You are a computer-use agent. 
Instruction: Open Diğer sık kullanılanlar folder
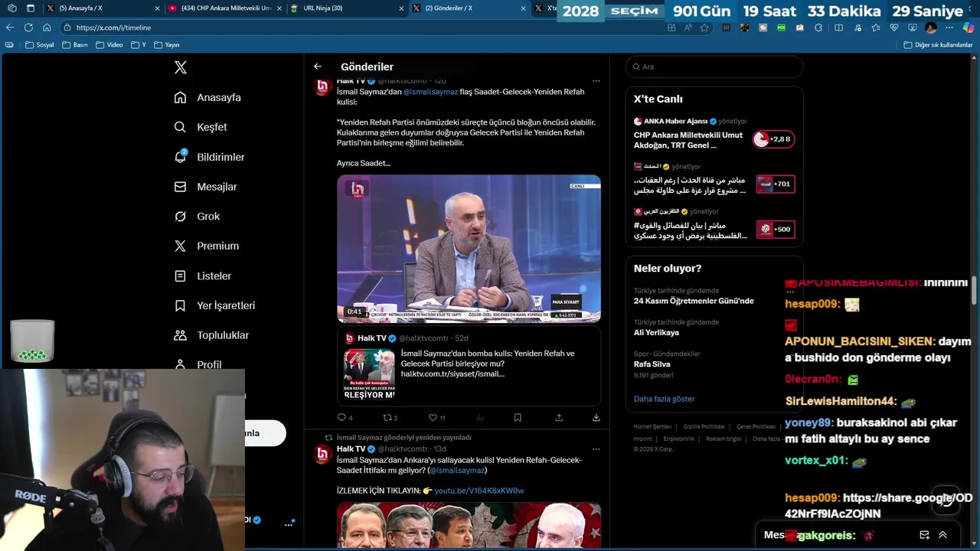(x=938, y=44)
